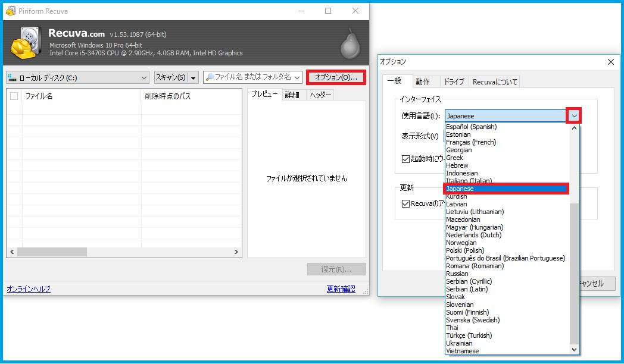
Task: Open the ドライブ tab in Options
Action: coord(454,81)
